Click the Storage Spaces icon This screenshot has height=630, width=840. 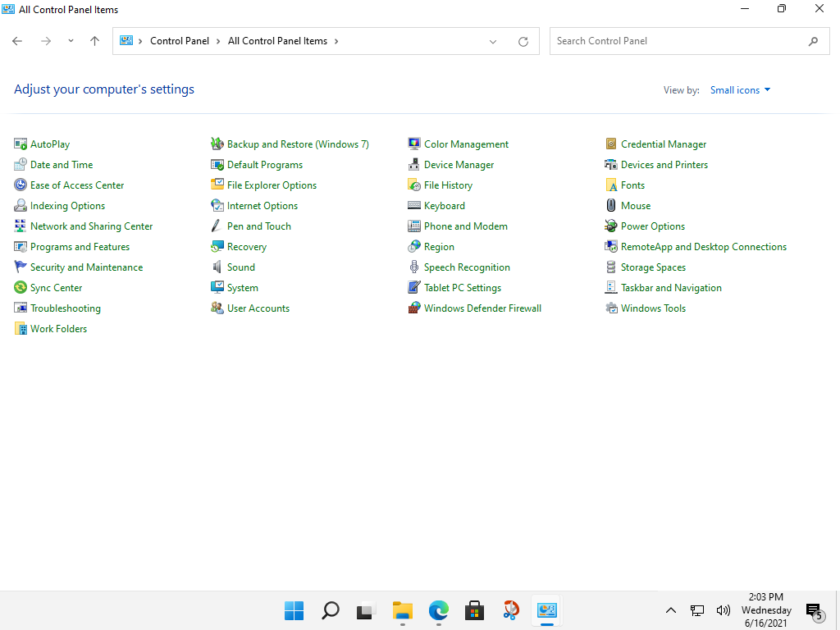(610, 267)
